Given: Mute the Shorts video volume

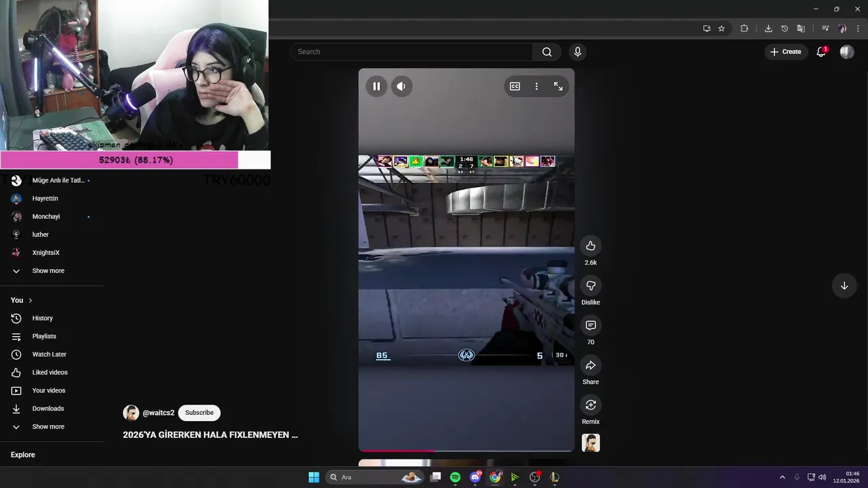Looking at the screenshot, I should pos(401,86).
